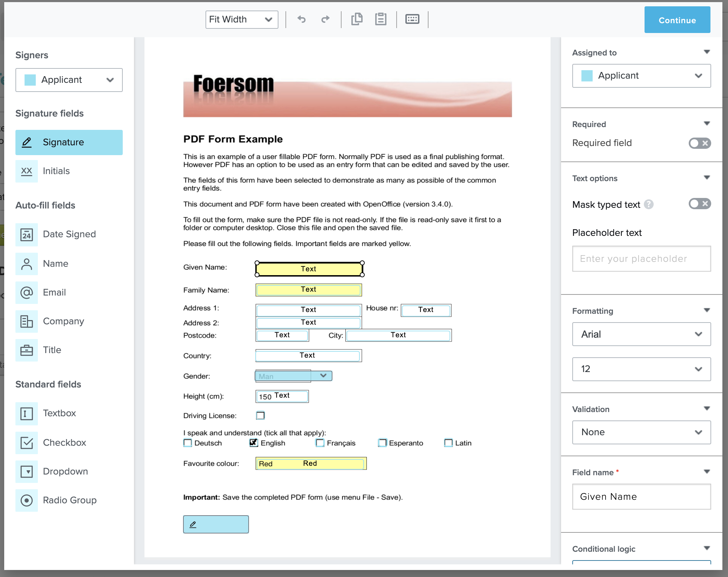Collapse the Text options section
Viewport: 728px width, 577px height.
coord(707,178)
